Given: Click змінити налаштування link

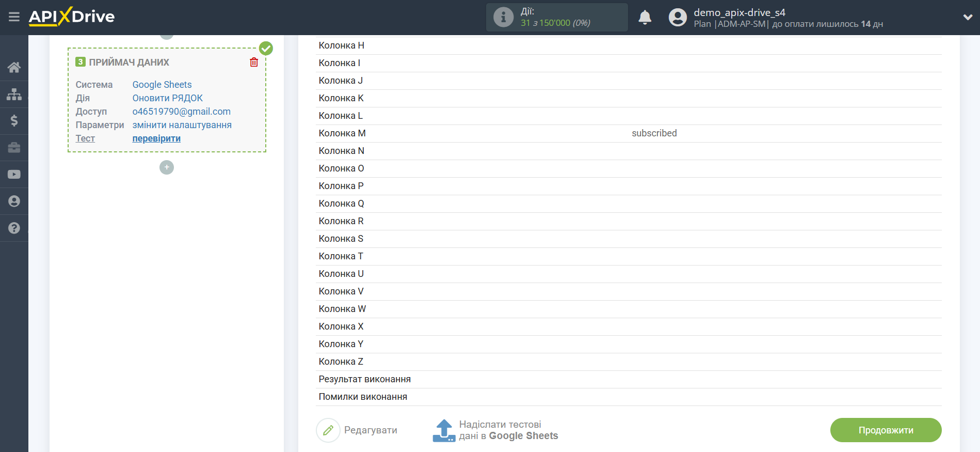Looking at the screenshot, I should (x=182, y=125).
